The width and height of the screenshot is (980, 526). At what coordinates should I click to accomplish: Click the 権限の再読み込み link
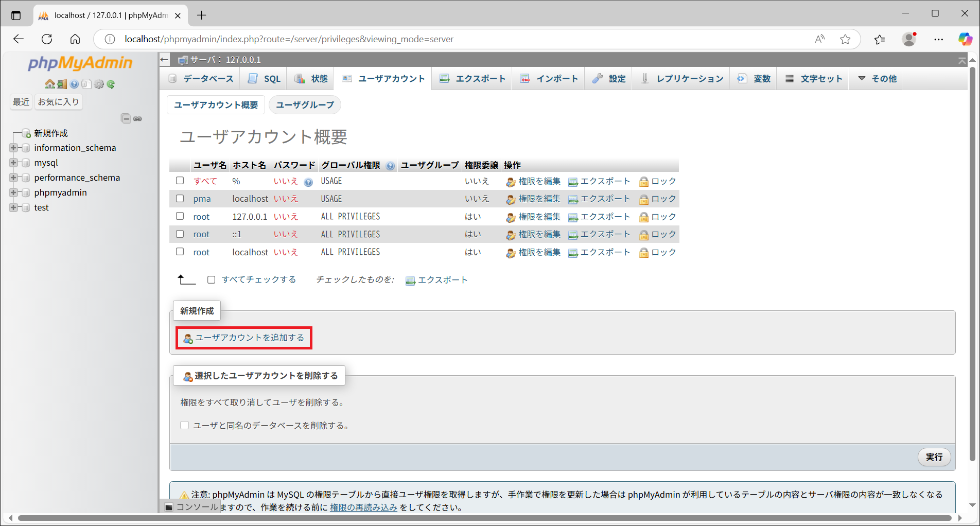[363, 507]
